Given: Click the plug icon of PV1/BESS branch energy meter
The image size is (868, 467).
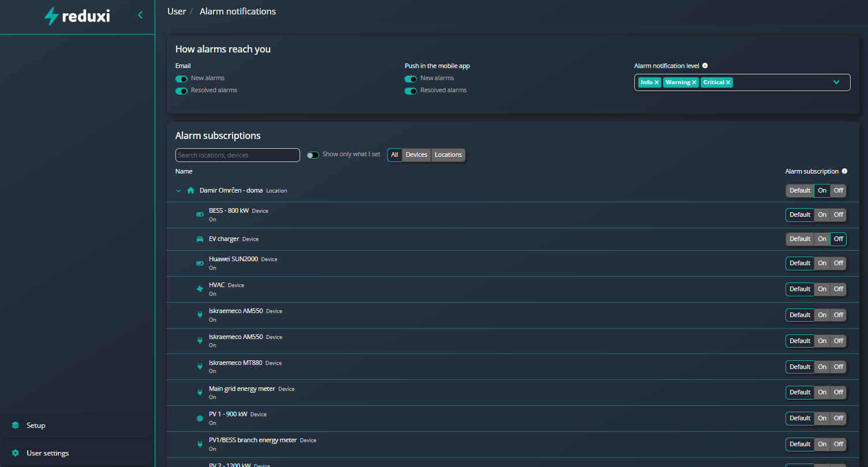Looking at the screenshot, I should tap(200, 444).
